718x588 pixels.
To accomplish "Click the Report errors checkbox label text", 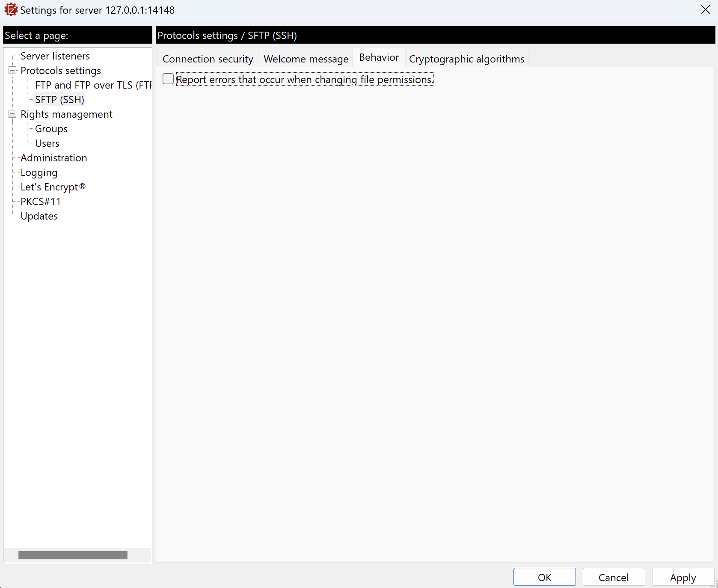I will coord(305,79).
